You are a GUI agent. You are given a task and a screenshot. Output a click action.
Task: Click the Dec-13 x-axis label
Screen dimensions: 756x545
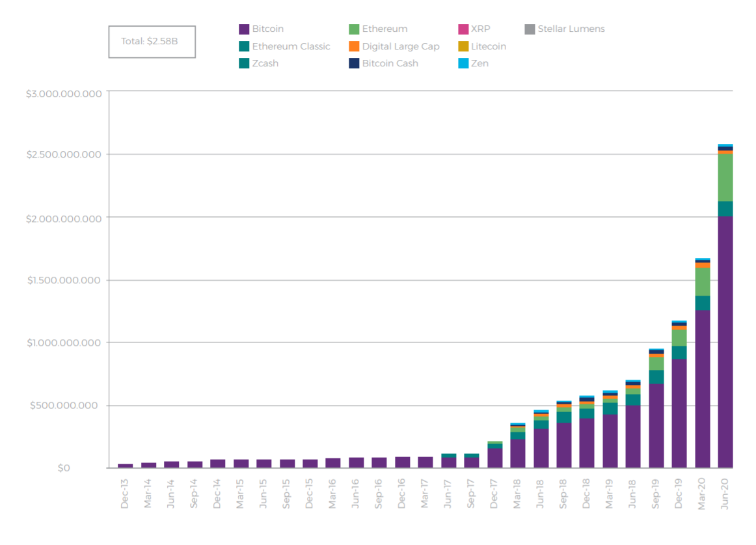[125, 494]
